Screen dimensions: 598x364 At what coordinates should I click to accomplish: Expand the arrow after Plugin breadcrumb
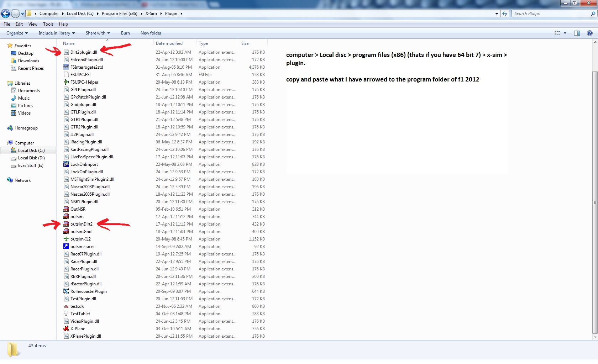(x=181, y=14)
